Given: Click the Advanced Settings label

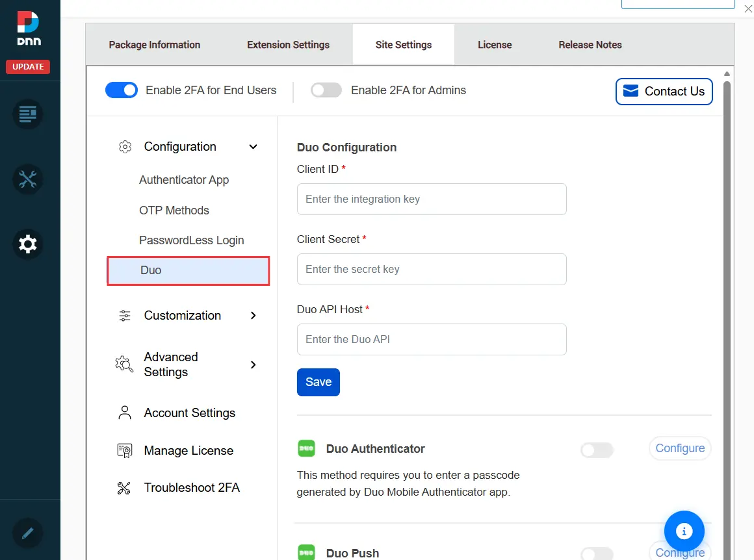Looking at the screenshot, I should (171, 364).
